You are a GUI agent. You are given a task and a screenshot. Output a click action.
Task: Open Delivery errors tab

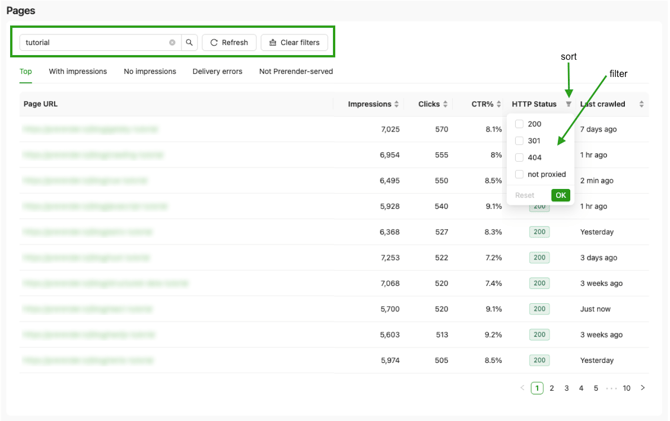point(217,71)
